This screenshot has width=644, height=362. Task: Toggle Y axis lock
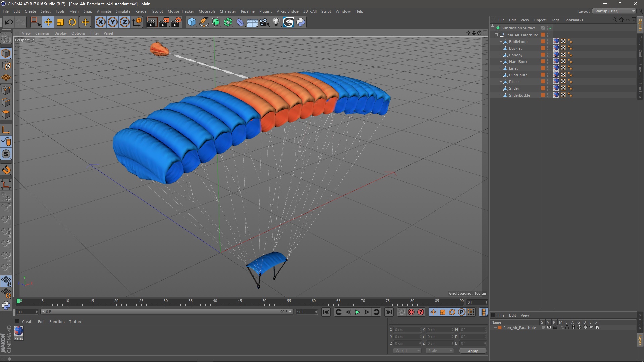pos(113,22)
